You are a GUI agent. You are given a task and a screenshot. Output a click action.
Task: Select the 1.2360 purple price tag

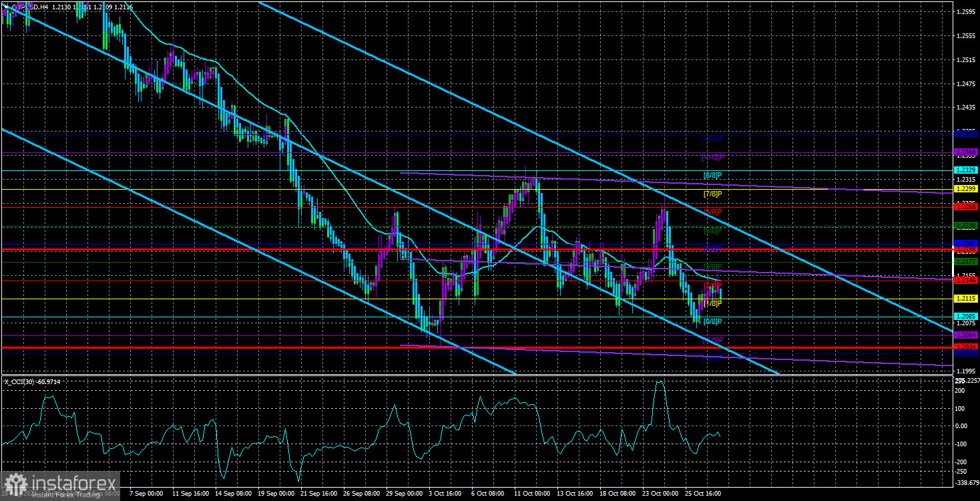tap(966, 152)
